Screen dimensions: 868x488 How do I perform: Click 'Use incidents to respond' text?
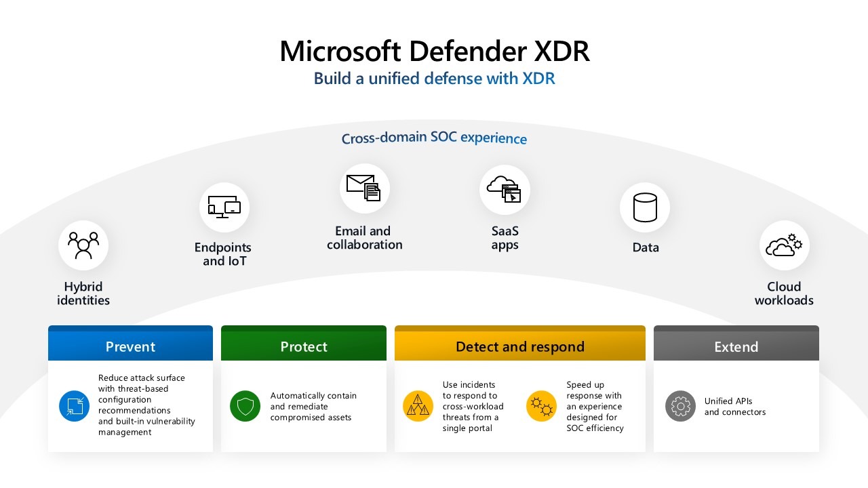(473, 407)
